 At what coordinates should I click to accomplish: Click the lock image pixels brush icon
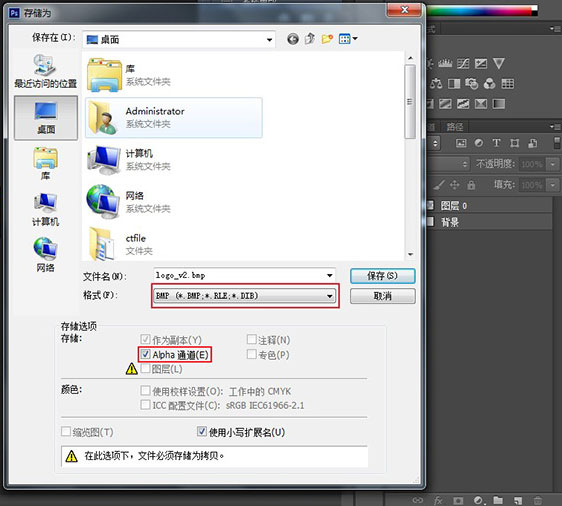coord(439,185)
